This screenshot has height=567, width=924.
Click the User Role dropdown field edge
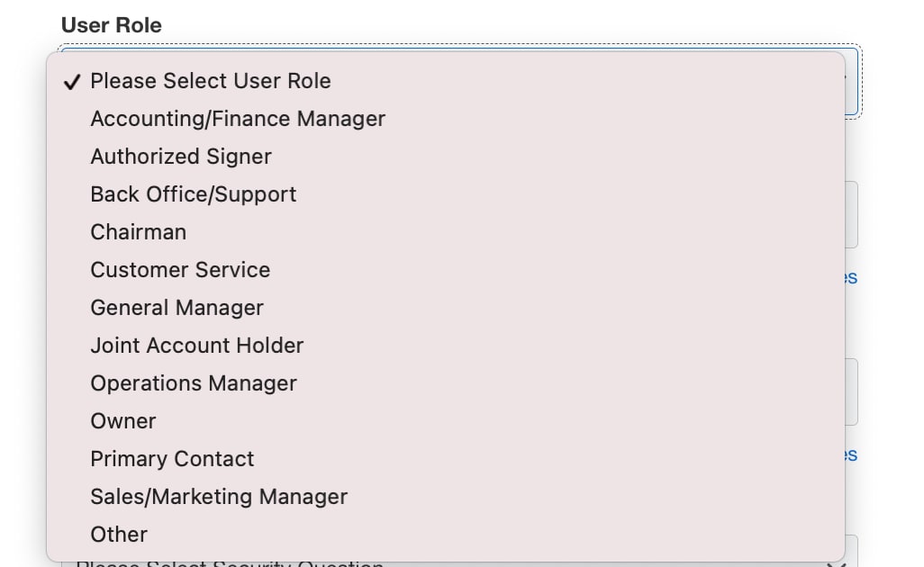[852, 81]
